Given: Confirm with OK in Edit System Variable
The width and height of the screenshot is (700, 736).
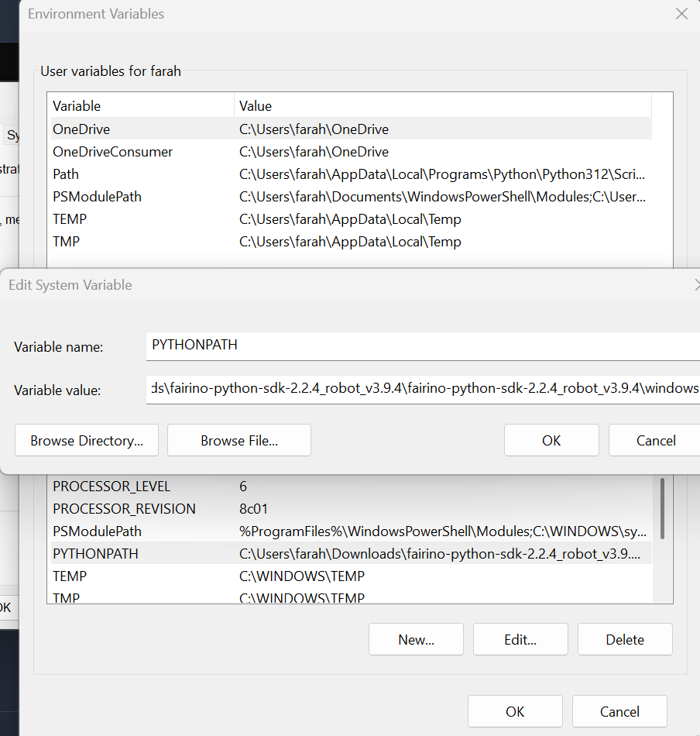Looking at the screenshot, I should (x=551, y=440).
